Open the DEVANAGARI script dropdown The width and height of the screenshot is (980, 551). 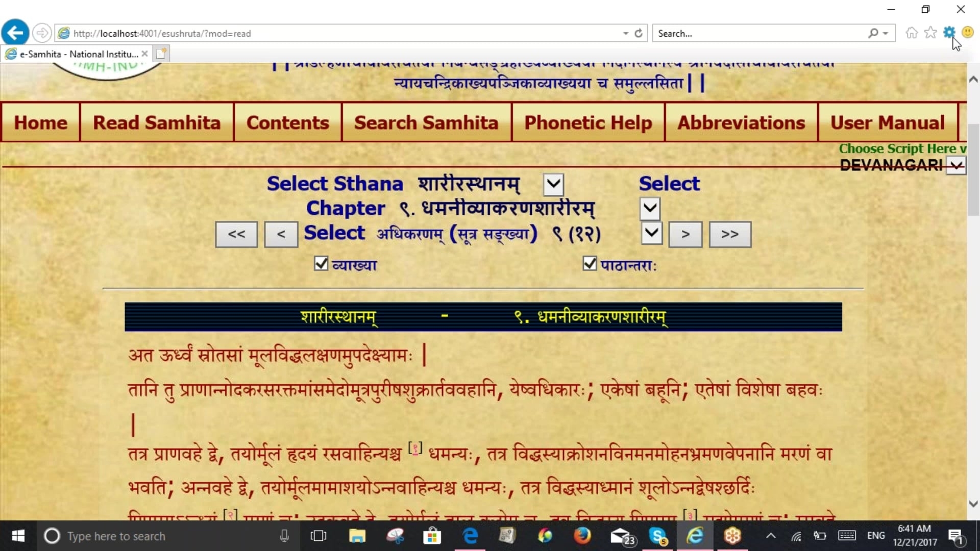pyautogui.click(x=956, y=165)
